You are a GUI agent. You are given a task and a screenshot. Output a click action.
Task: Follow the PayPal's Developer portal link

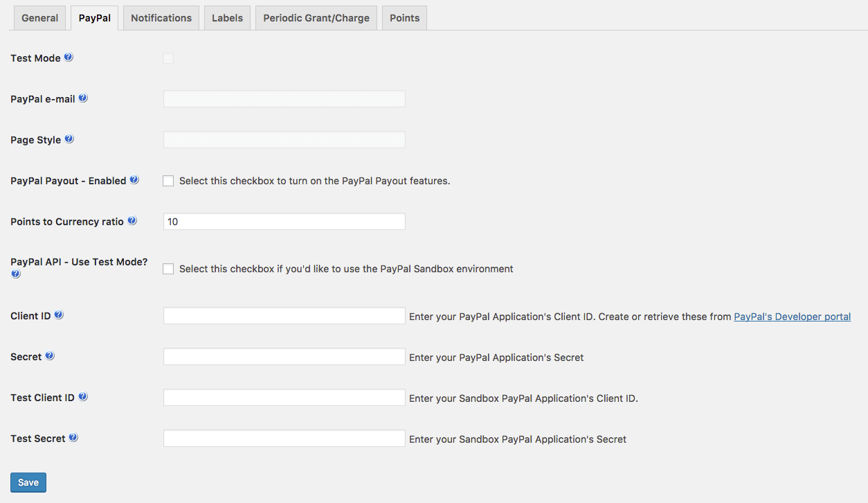click(x=792, y=317)
